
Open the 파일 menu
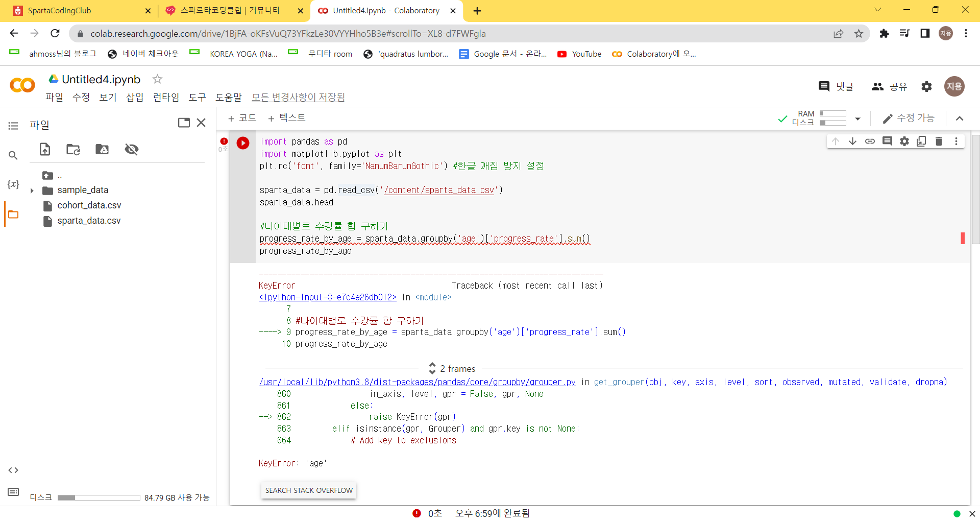(54, 97)
